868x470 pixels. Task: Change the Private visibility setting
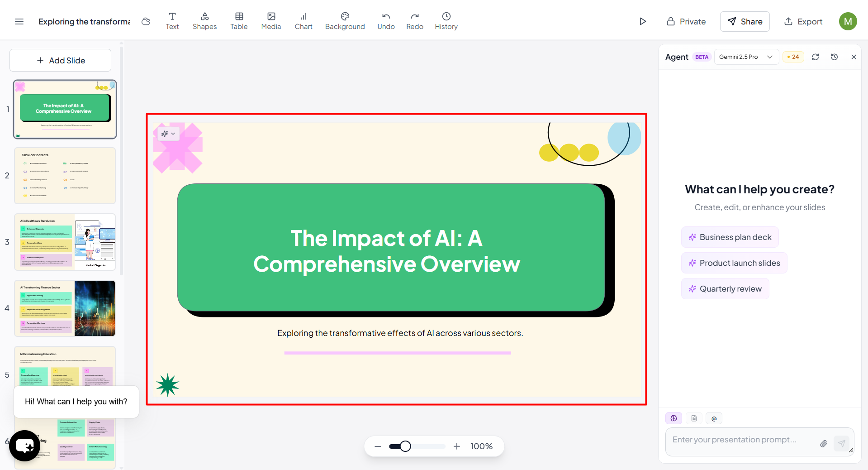(x=686, y=21)
